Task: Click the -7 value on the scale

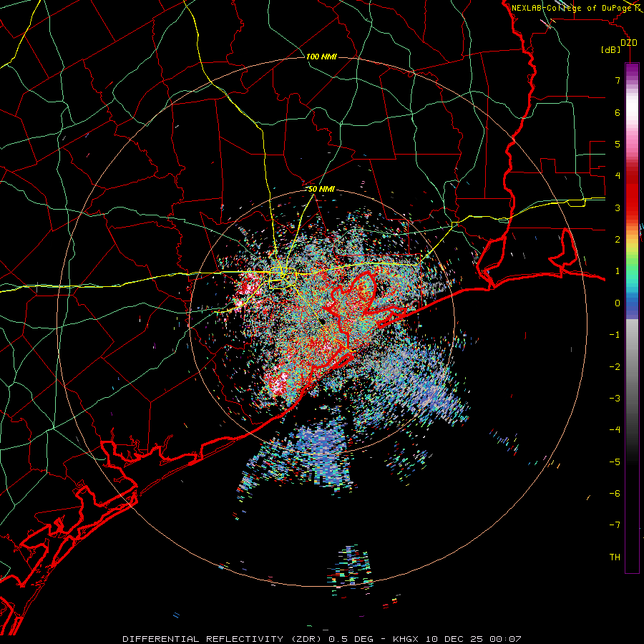Action: [x=615, y=525]
